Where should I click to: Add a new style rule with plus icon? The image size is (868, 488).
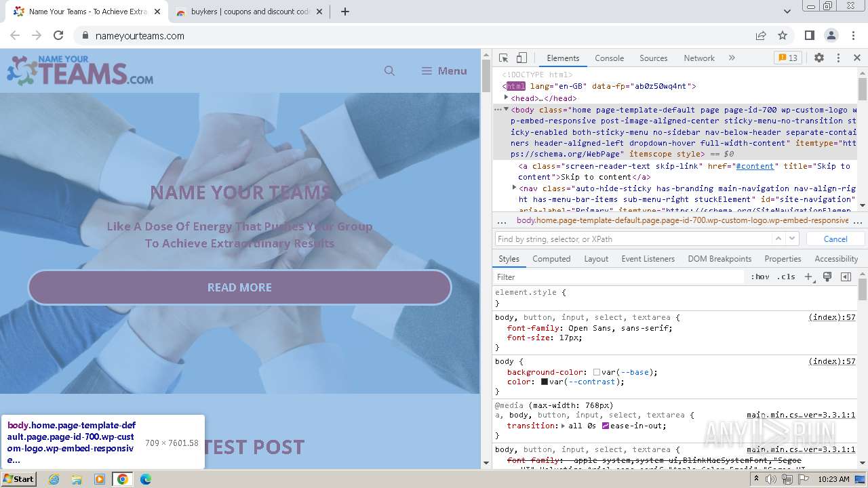point(808,277)
